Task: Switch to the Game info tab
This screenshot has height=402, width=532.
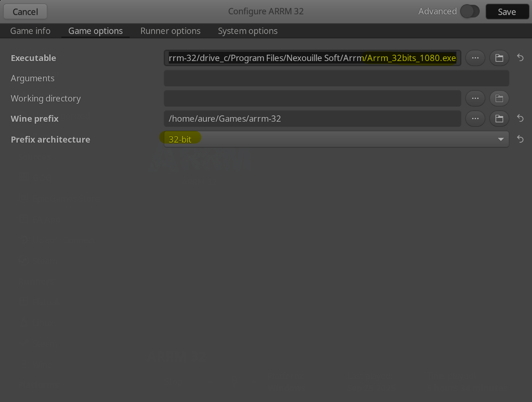Action: [30, 31]
